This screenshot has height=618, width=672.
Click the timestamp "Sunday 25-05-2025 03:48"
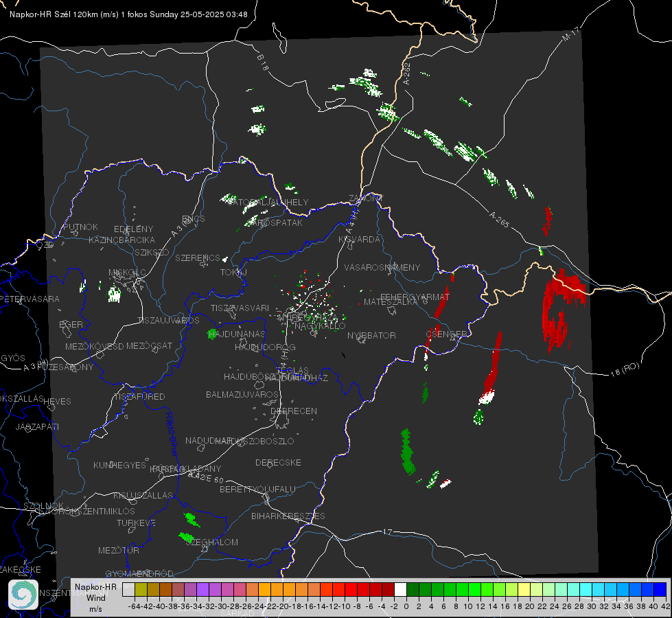(x=198, y=14)
